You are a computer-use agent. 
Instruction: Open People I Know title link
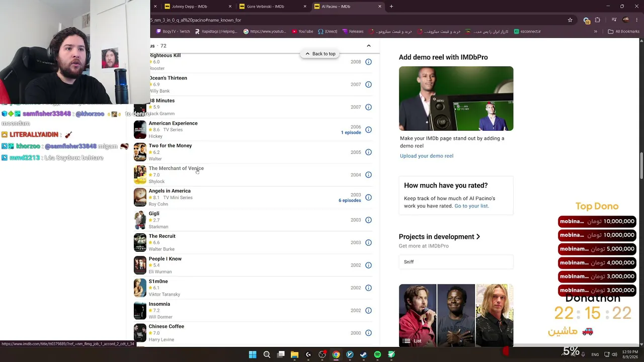[165, 259]
